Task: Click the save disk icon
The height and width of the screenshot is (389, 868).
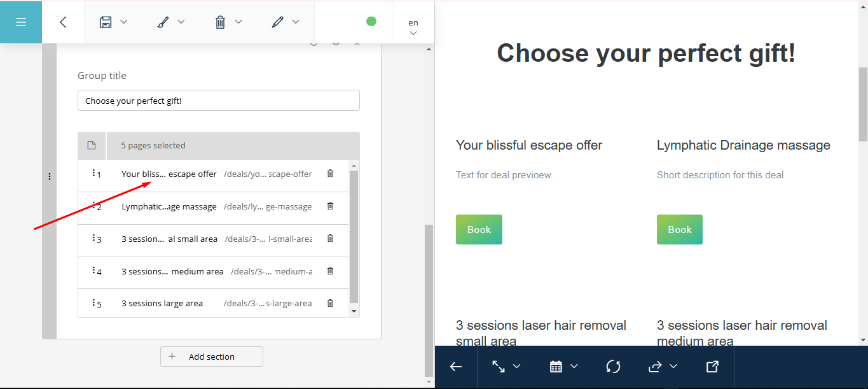Action: pos(106,22)
